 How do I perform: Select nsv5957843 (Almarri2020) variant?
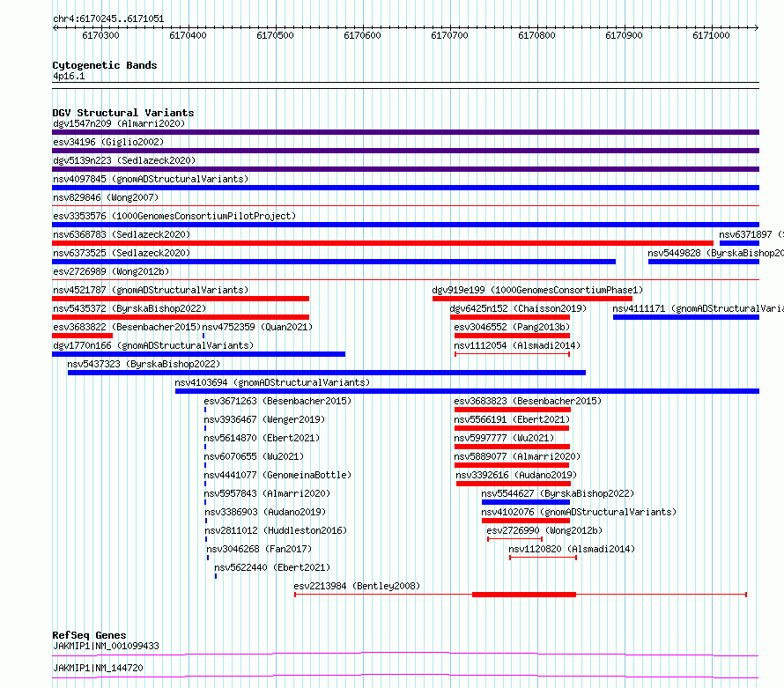point(267,493)
